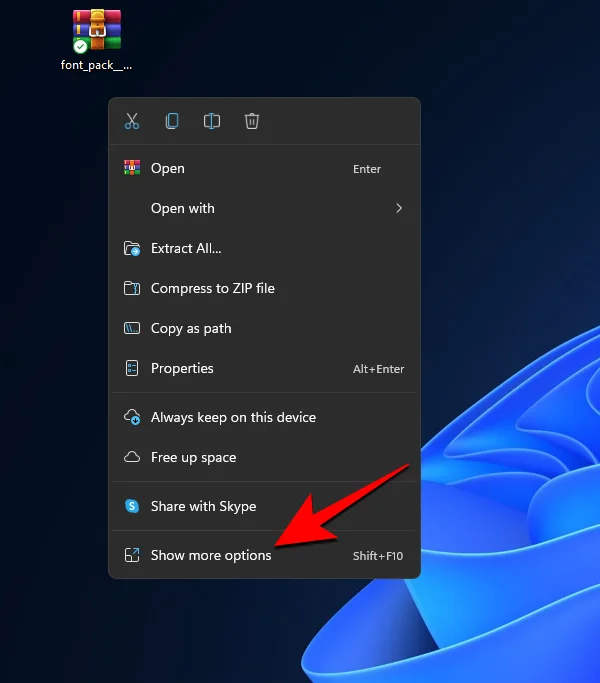Click the Enter shortcut text
Viewport: 600px width, 683px height.
[x=367, y=169]
